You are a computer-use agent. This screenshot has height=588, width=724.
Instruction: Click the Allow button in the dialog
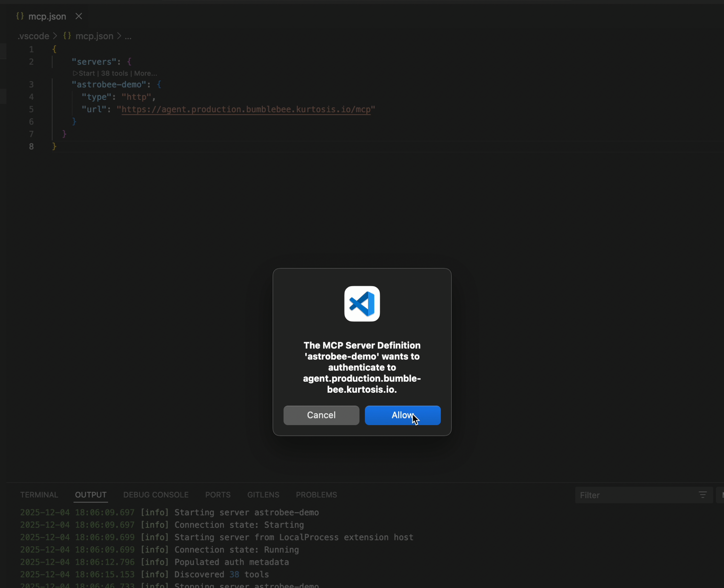click(x=402, y=415)
